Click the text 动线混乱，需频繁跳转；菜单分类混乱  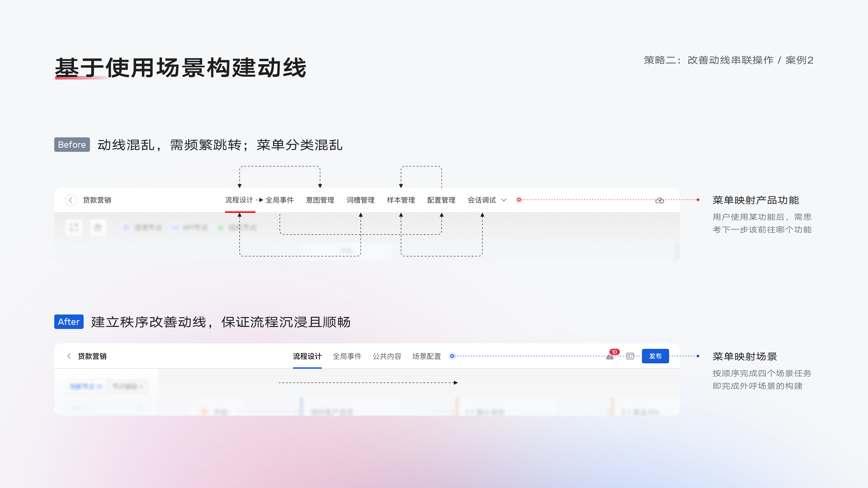[x=220, y=145]
